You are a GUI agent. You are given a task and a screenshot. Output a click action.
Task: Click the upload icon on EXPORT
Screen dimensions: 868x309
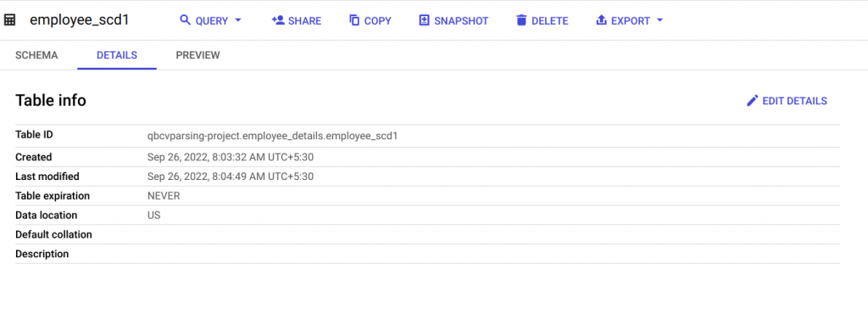coord(601,20)
